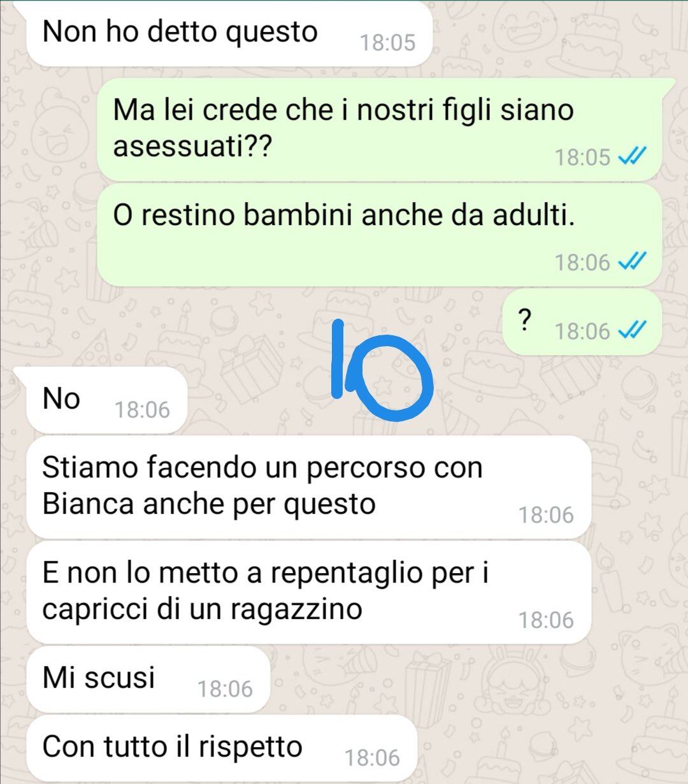Image resolution: width=688 pixels, height=784 pixels.
Task: Click blue read ticks on the asessuati message
Action: click(633, 156)
